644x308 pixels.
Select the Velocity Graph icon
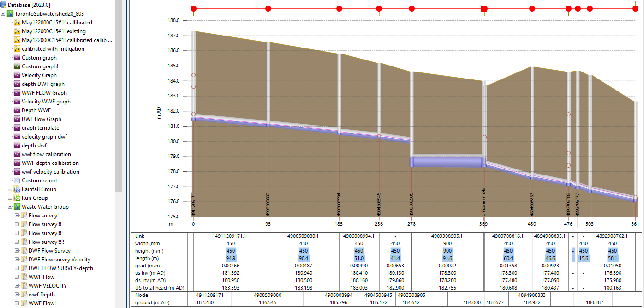(x=17, y=75)
